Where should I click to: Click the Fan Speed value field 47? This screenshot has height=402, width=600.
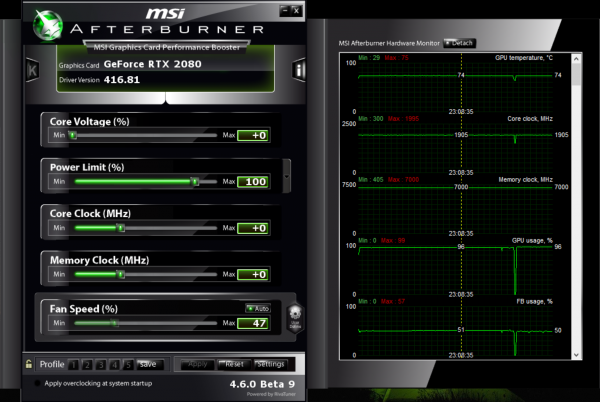(x=254, y=324)
